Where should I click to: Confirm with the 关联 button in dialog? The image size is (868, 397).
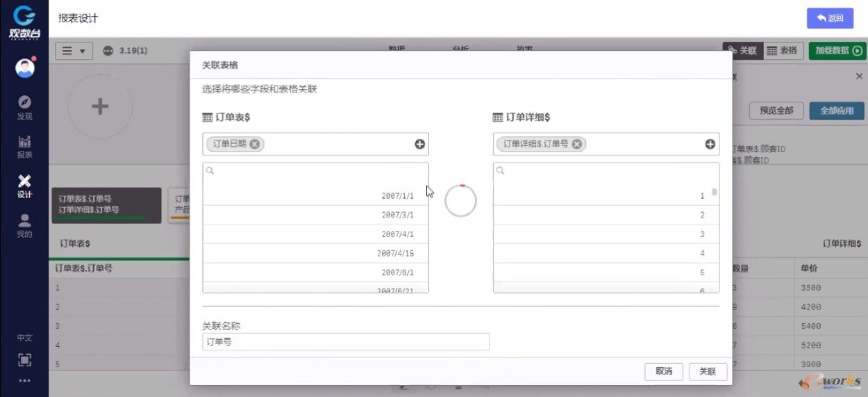tap(708, 371)
